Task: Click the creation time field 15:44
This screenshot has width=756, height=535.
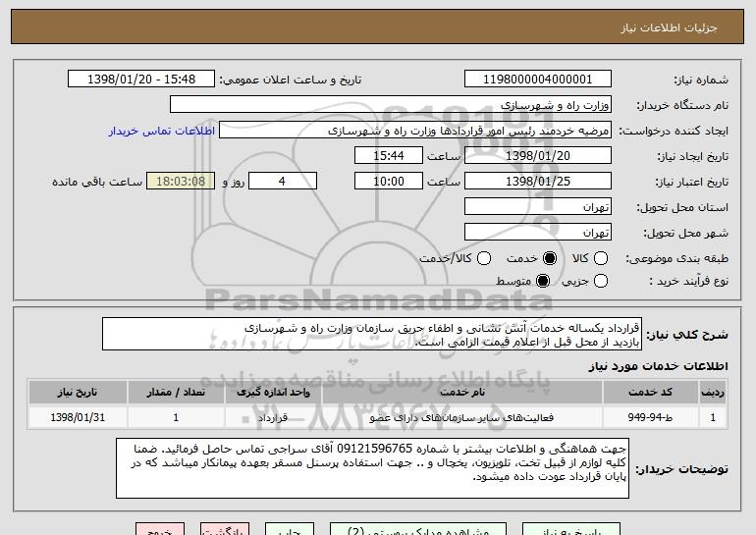Action: [389, 156]
